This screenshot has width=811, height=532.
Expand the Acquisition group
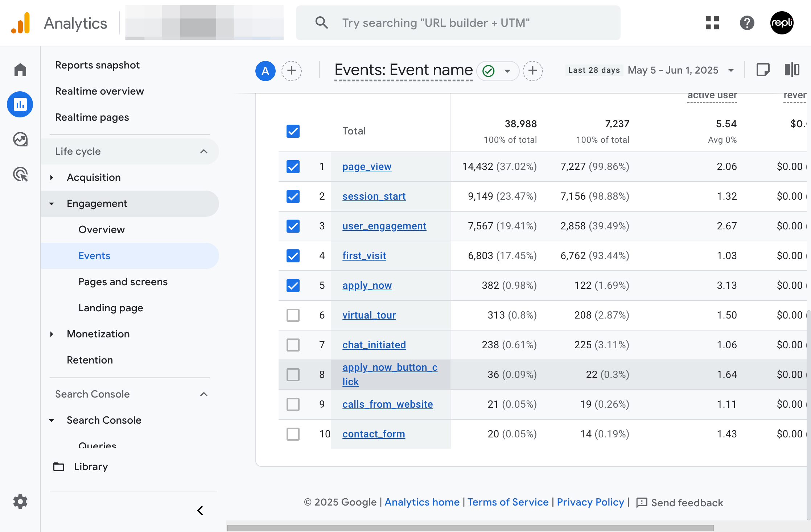(x=52, y=178)
